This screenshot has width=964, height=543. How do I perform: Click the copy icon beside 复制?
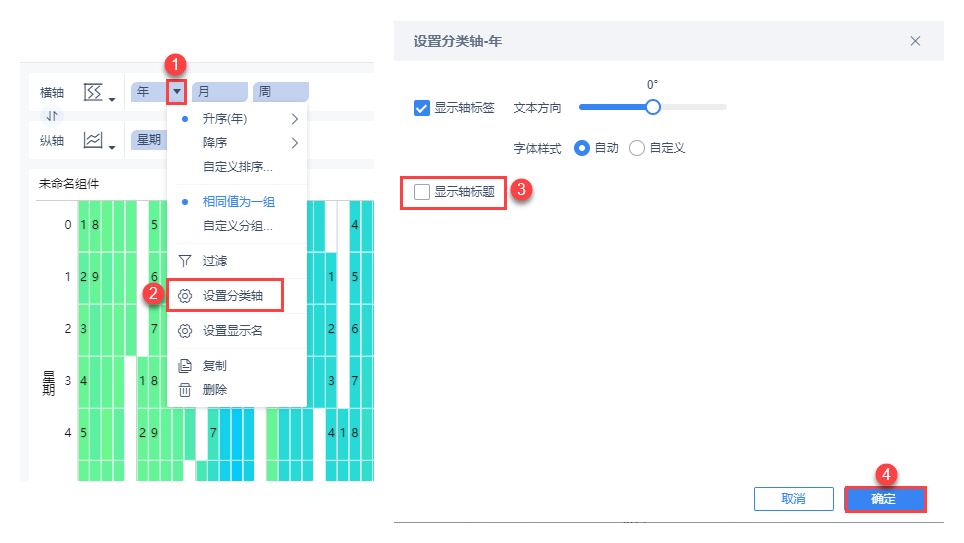(x=184, y=366)
